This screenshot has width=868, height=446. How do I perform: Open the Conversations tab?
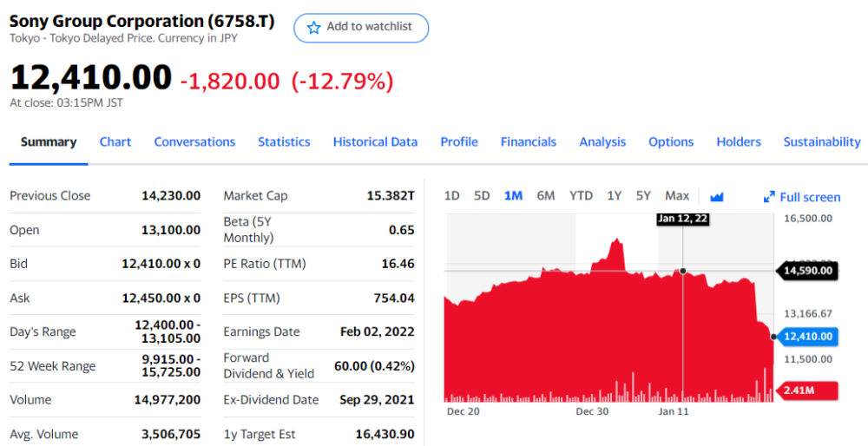tap(194, 142)
